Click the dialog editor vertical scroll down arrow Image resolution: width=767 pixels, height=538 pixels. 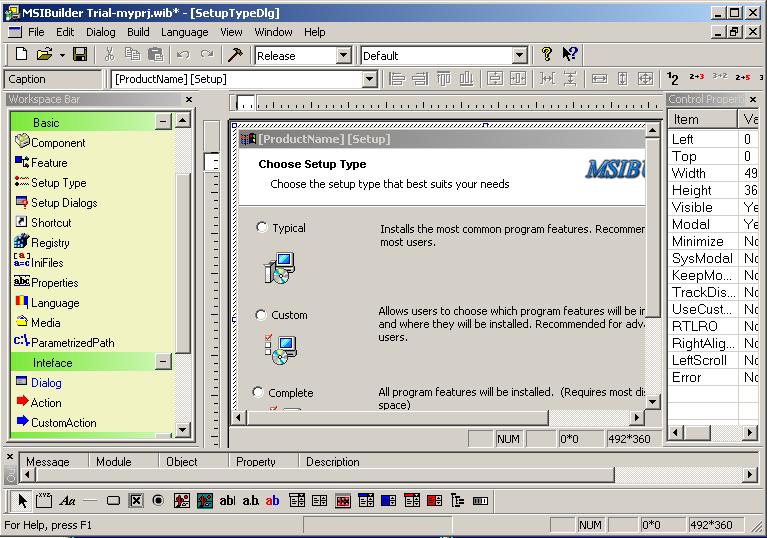652,402
